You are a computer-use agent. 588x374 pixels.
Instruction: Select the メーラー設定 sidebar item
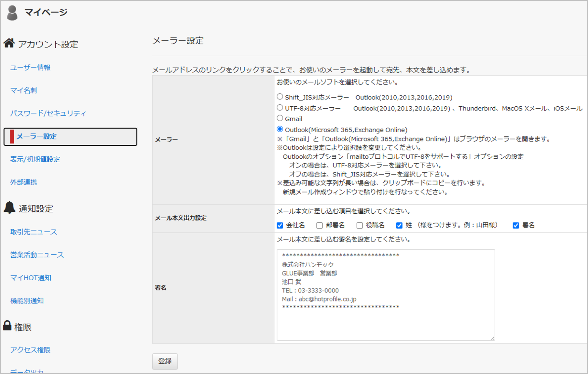pos(70,136)
